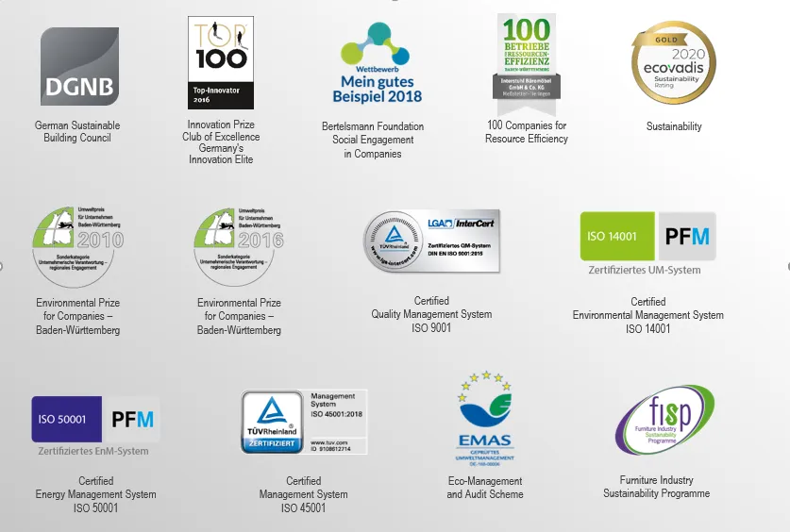
Task: Click the Eco-Management and Audit Scheme caption
Action: click(x=485, y=488)
